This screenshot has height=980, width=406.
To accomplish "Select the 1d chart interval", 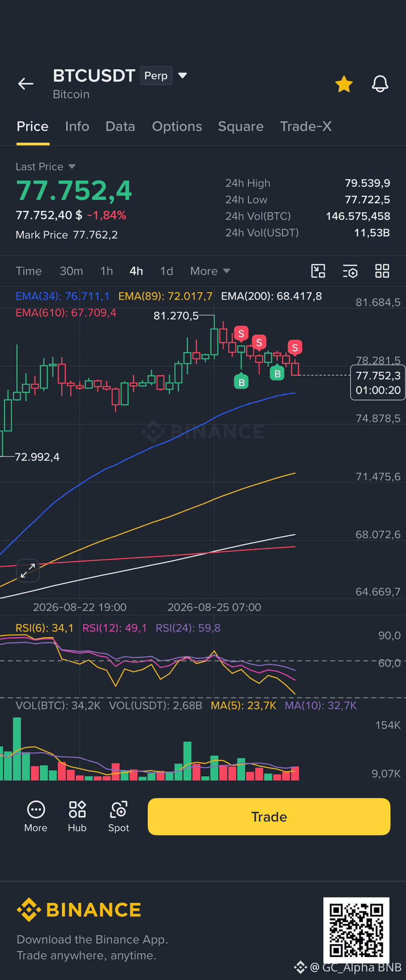I will point(167,271).
